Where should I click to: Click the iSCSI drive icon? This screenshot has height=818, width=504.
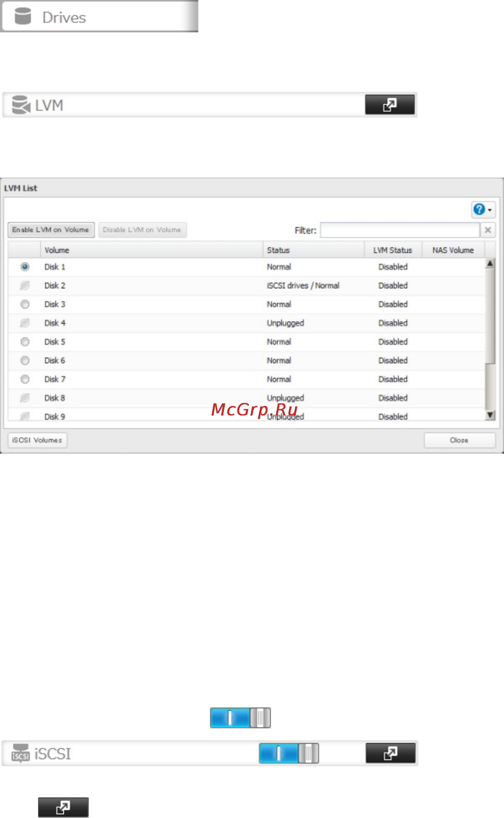point(21,753)
